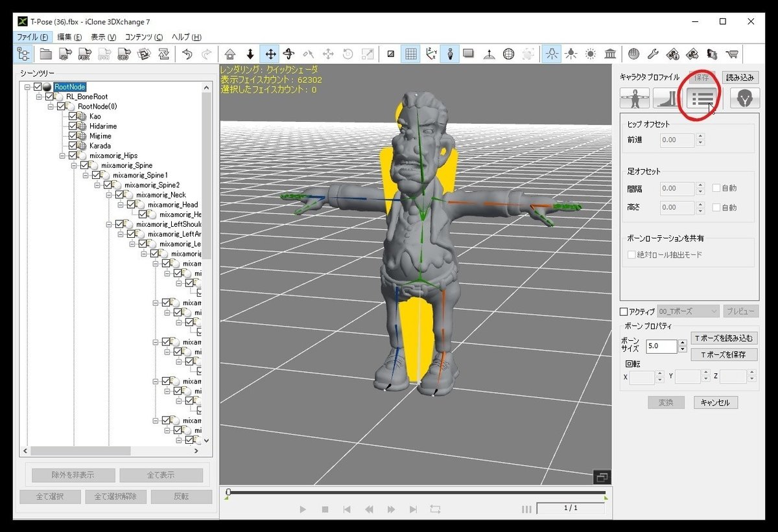Collapse the mixamorig_Neck node
The height and width of the screenshot is (532, 778).
pos(110,195)
